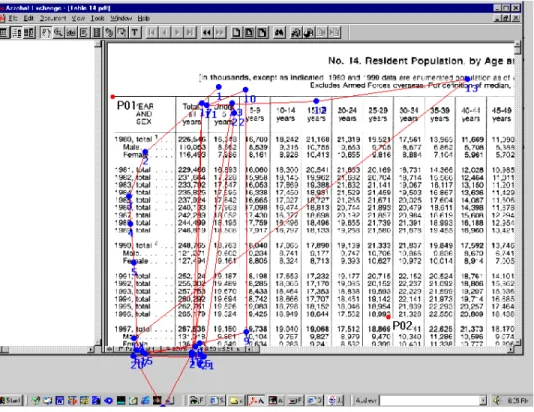Expand the taskbar Address dropdown arrow
This screenshot has height=412, width=534.
[x=483, y=400]
